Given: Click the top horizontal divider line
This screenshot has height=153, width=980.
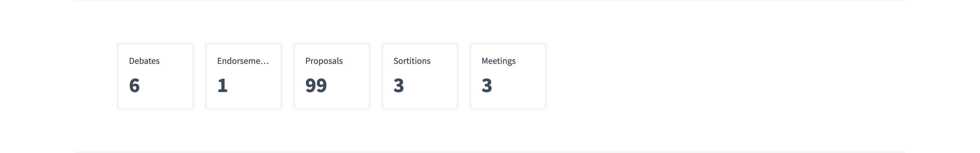Looking at the screenshot, I should pyautogui.click(x=490, y=0).
